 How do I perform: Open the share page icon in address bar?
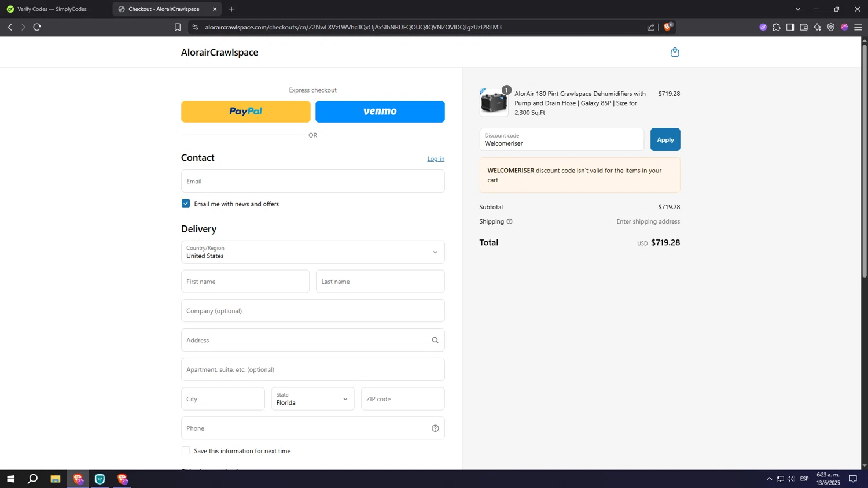(x=651, y=27)
